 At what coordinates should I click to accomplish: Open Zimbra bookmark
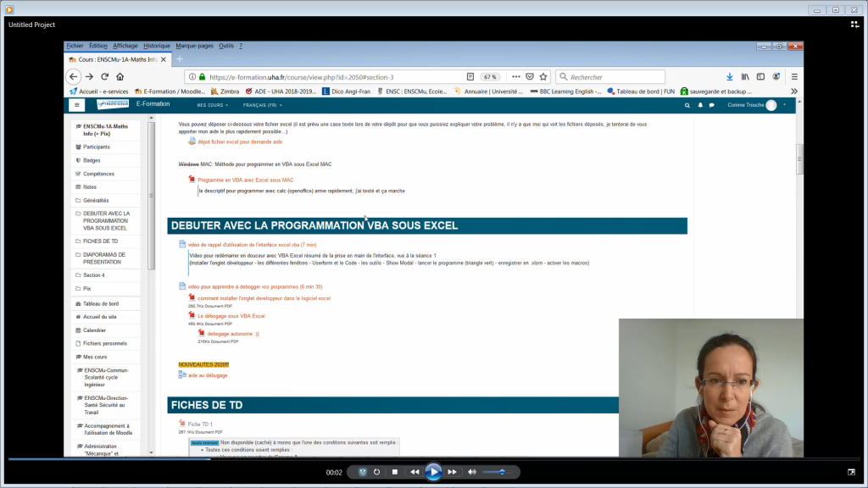[x=225, y=91]
